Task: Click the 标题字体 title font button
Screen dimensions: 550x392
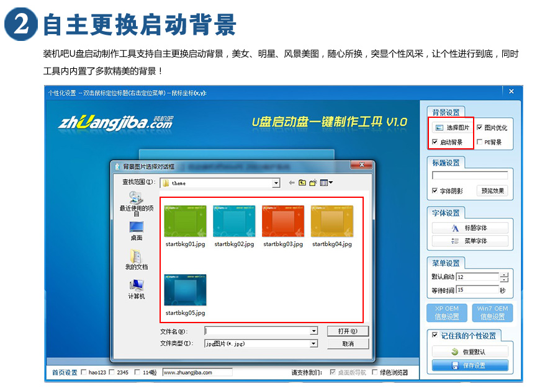Action: [469, 228]
